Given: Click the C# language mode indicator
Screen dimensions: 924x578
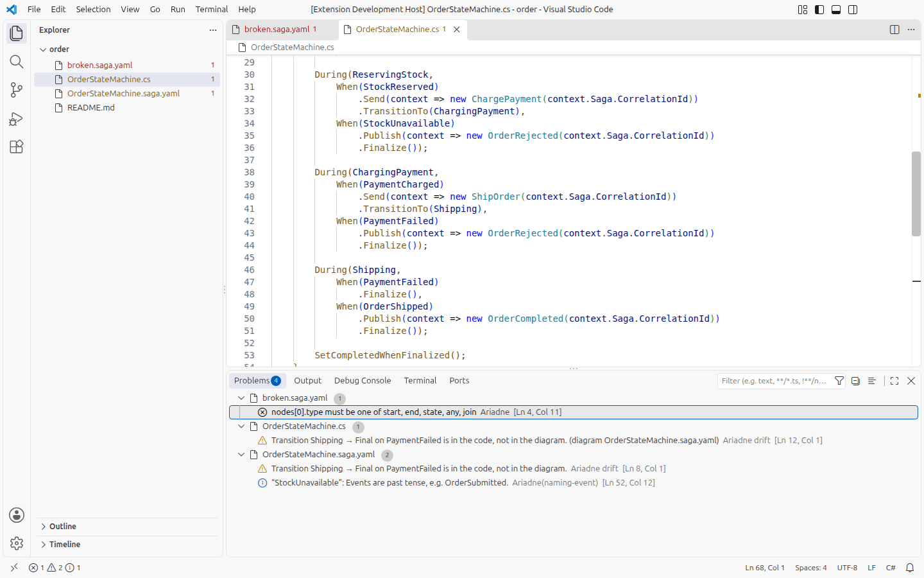Looking at the screenshot, I should tap(891, 568).
